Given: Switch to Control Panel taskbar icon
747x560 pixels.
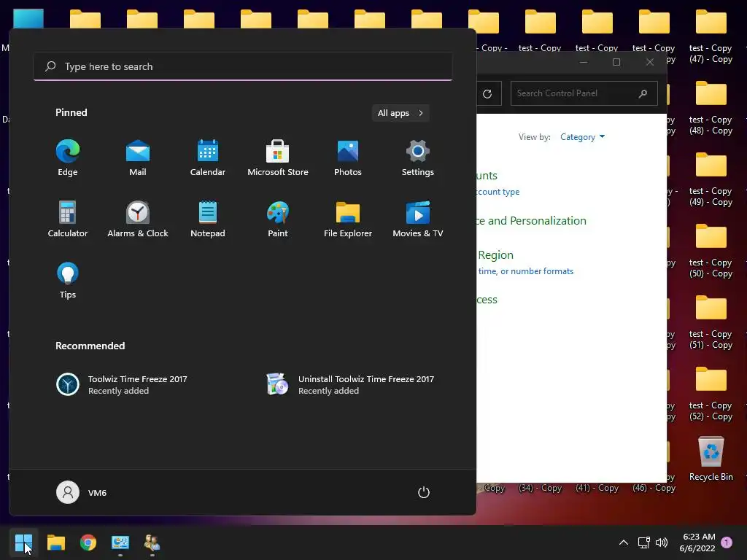Looking at the screenshot, I should click(x=120, y=542).
